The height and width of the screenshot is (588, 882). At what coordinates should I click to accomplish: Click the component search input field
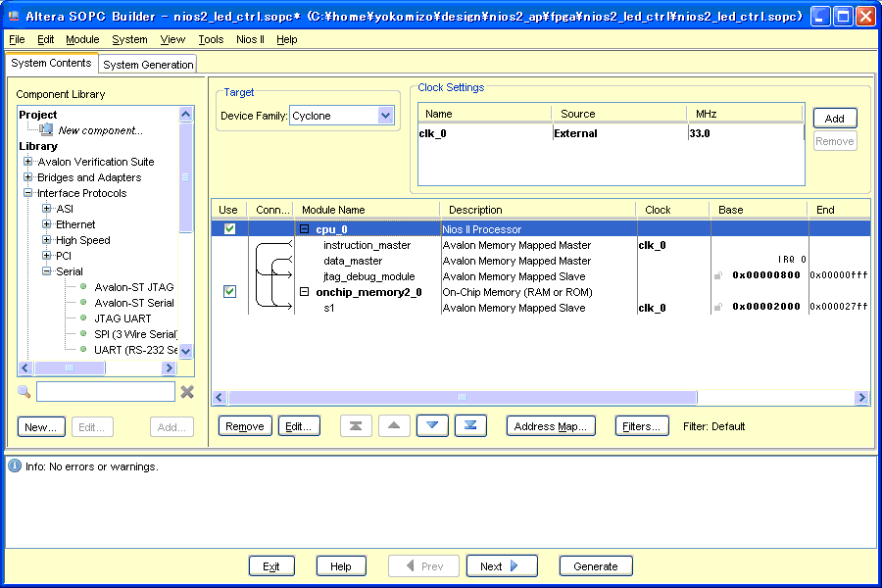point(106,392)
